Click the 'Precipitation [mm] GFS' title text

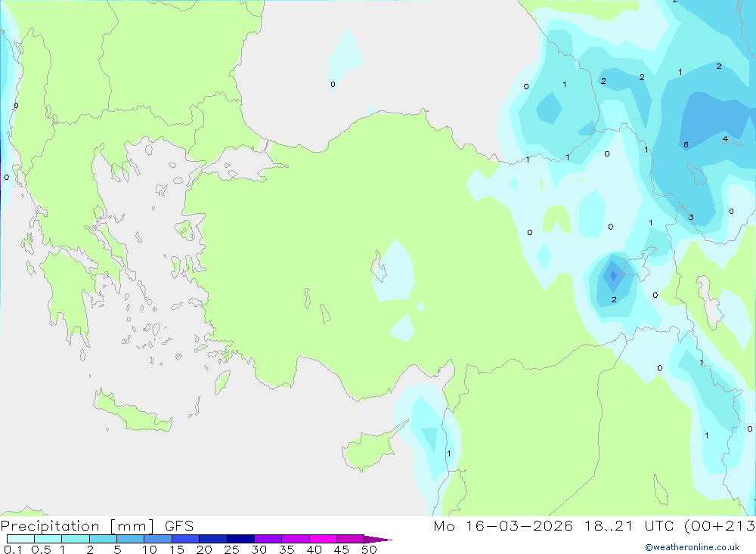tap(97, 525)
